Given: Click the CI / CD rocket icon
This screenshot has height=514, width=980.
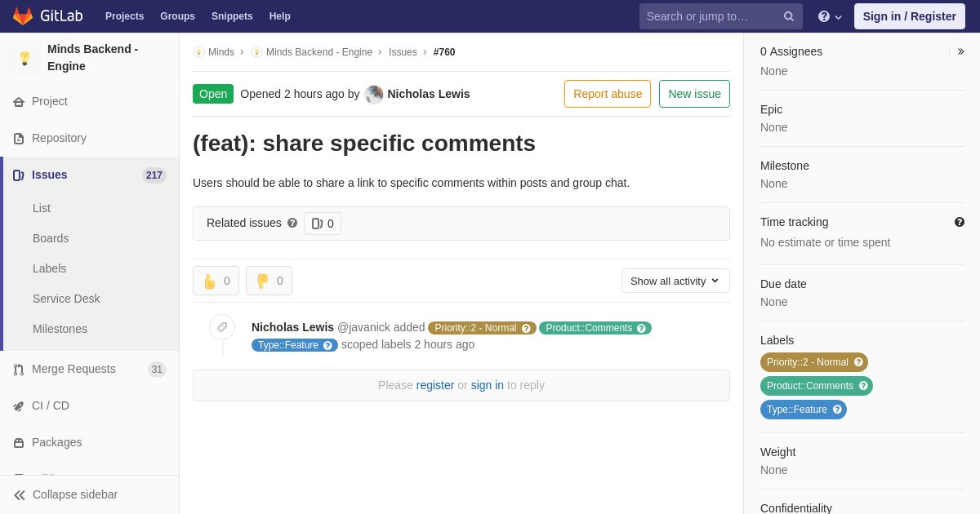Looking at the screenshot, I should click(19, 406).
